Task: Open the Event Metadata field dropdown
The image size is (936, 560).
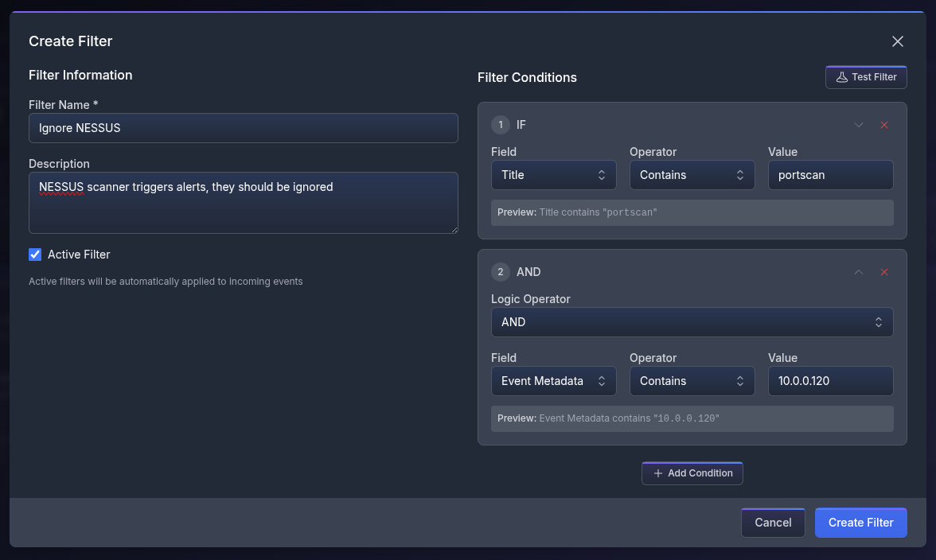Action: [553, 381]
